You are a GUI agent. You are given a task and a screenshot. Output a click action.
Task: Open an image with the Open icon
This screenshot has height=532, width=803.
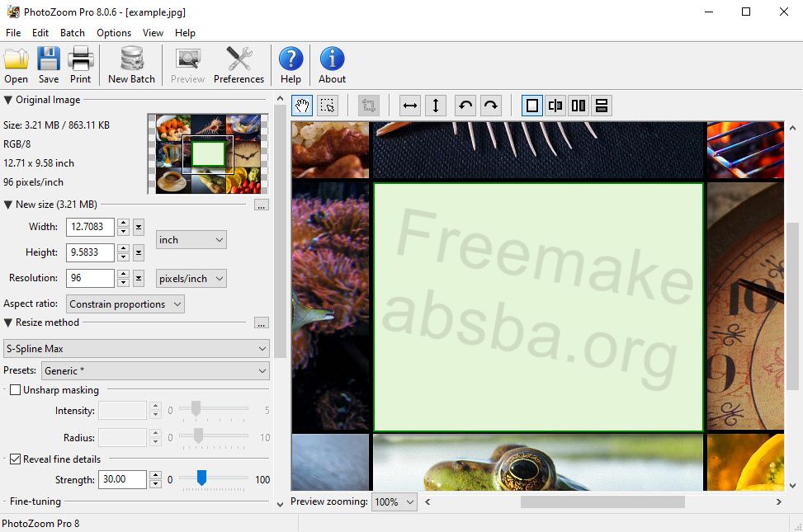[17, 65]
